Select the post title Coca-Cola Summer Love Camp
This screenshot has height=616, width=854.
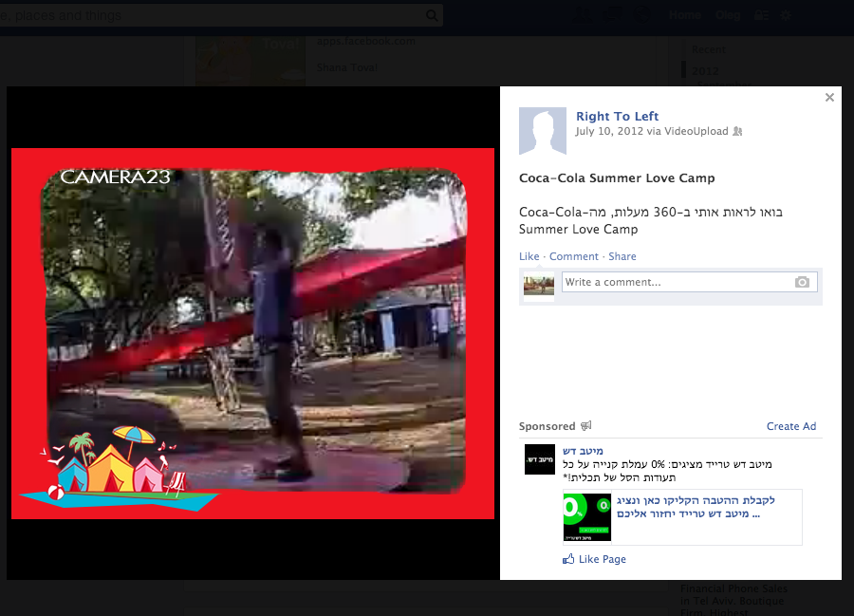(617, 178)
